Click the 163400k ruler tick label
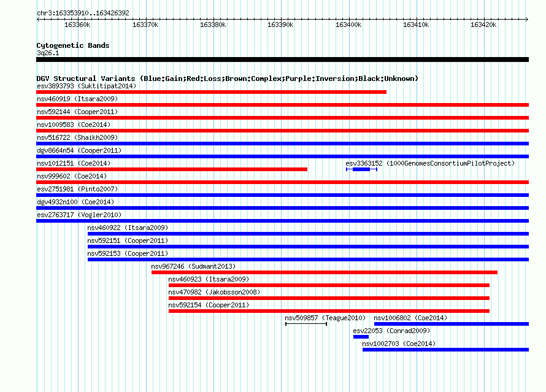Screen dimensions: 546x392 tap(348, 25)
